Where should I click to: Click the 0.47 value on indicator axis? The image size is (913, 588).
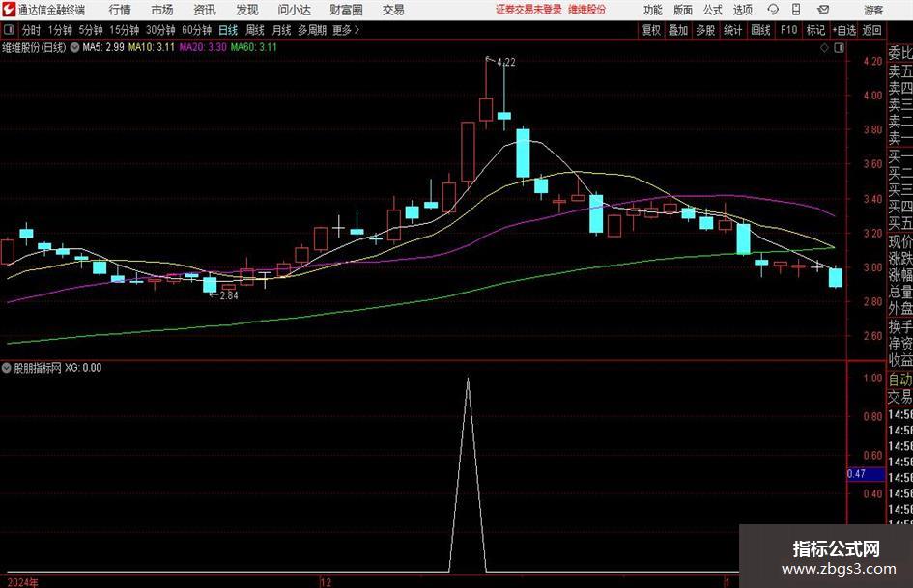click(856, 474)
